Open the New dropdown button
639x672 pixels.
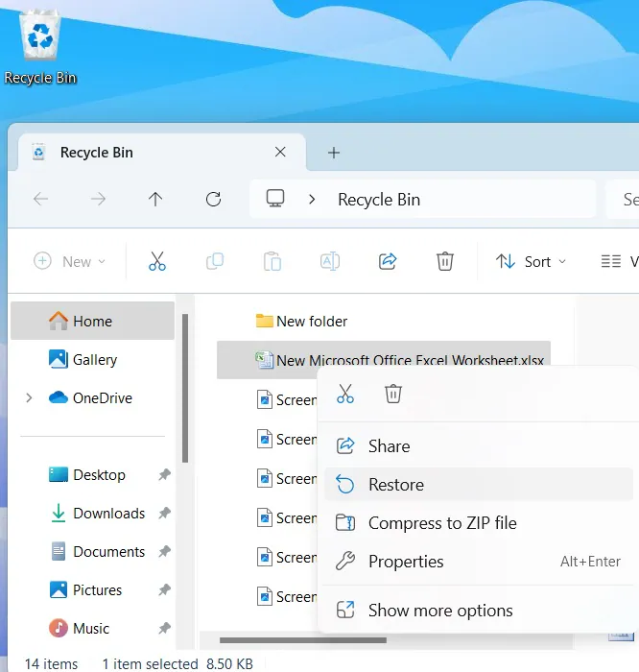(70, 261)
